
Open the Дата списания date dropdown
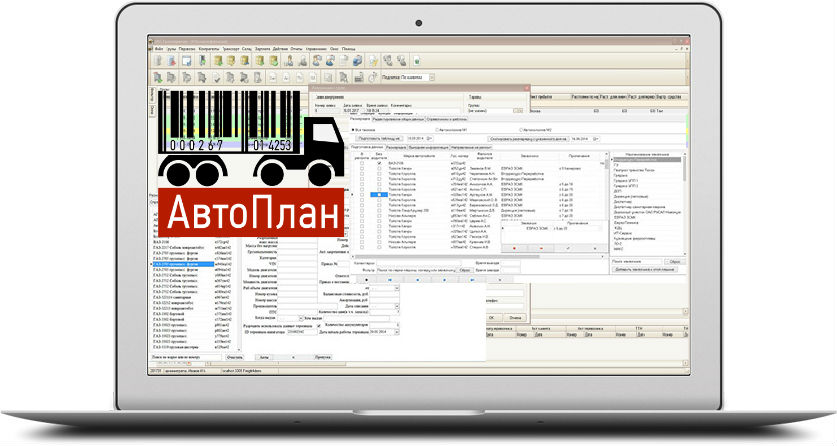(x=397, y=307)
